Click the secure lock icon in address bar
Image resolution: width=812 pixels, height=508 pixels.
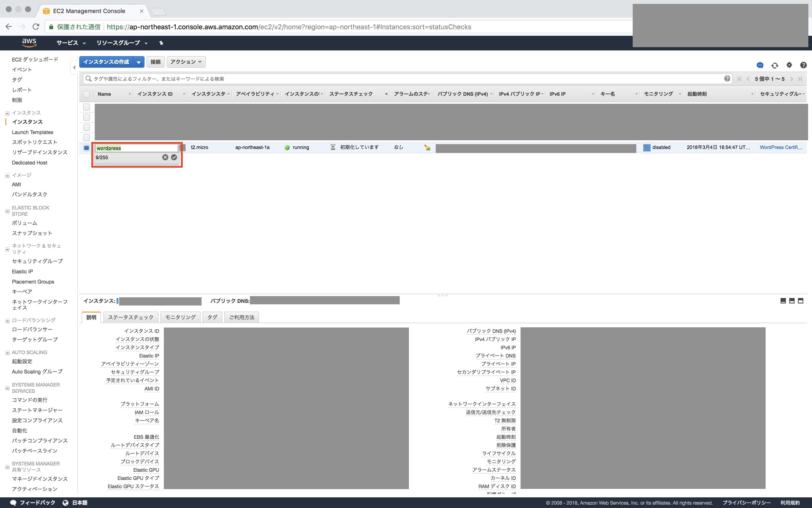pyautogui.click(x=51, y=27)
